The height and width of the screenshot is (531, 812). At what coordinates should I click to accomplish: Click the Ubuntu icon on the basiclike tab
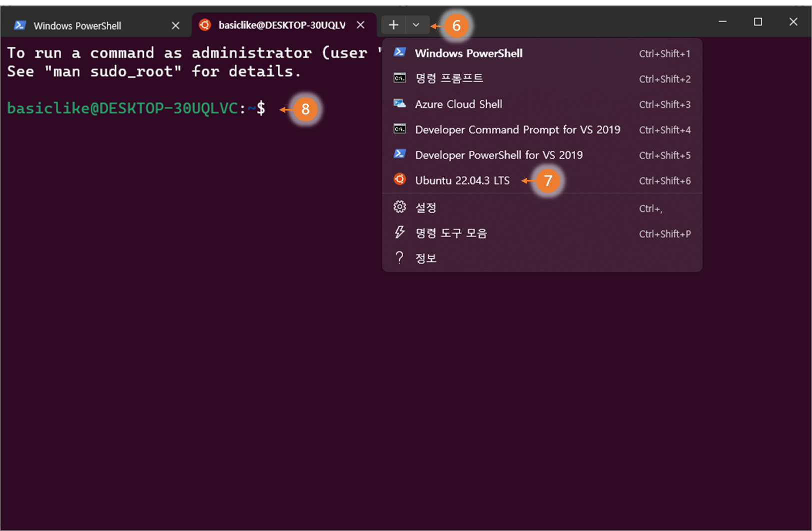coord(205,25)
